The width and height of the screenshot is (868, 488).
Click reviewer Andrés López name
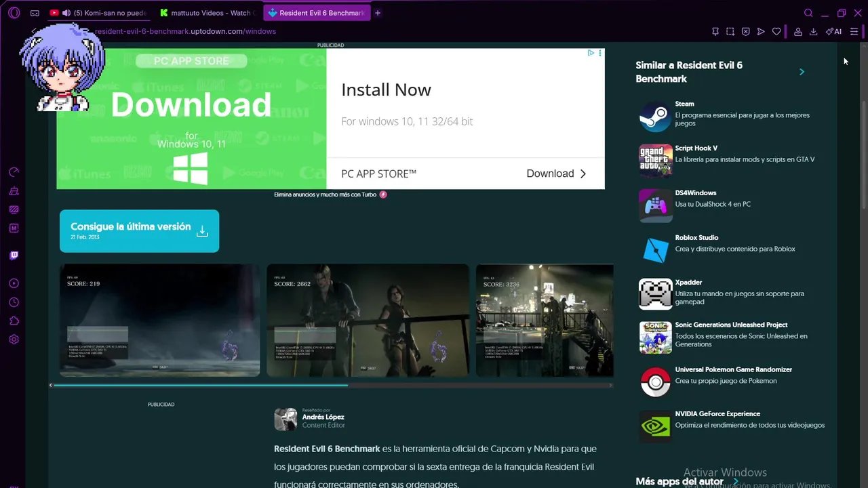coord(323,417)
